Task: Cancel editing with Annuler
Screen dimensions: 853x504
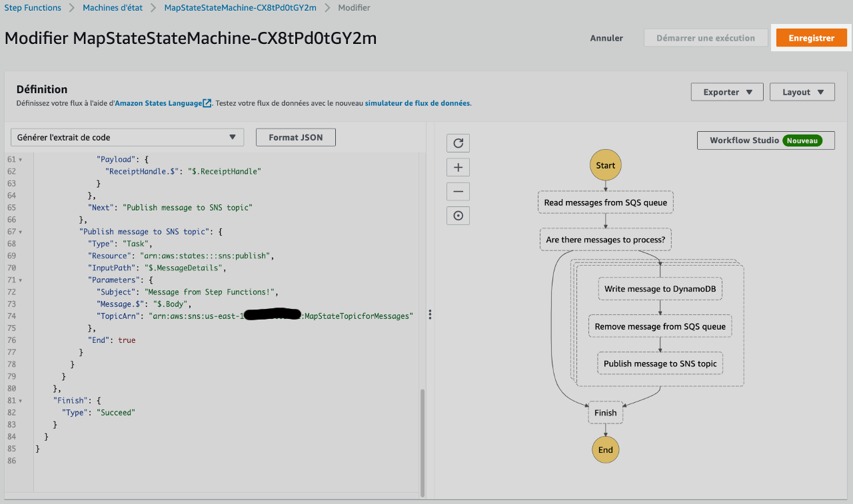Action: pyautogui.click(x=606, y=38)
